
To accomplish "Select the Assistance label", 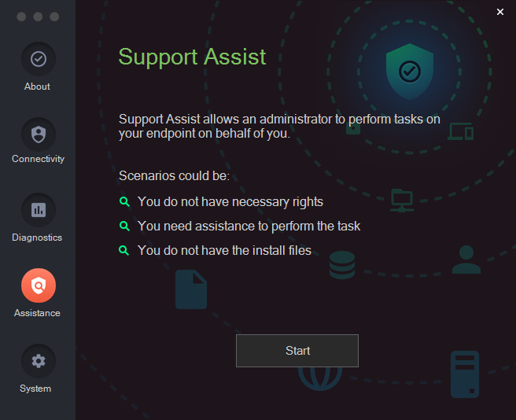I will click(x=37, y=313).
